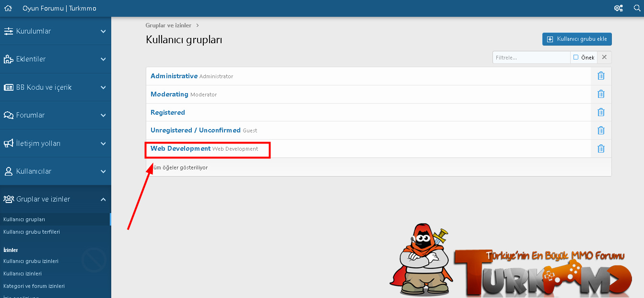644x298 pixels.
Task: Clear the filter with X button
Action: [x=604, y=58]
